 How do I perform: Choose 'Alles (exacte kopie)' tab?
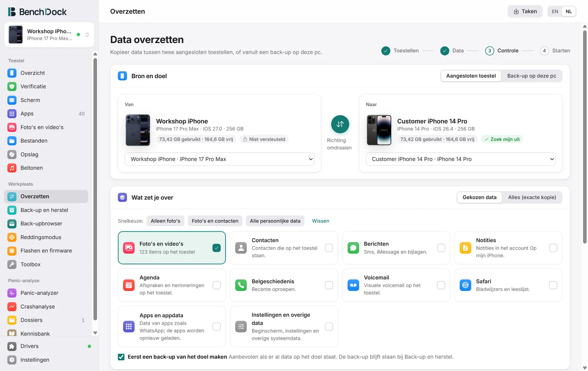pos(532,197)
